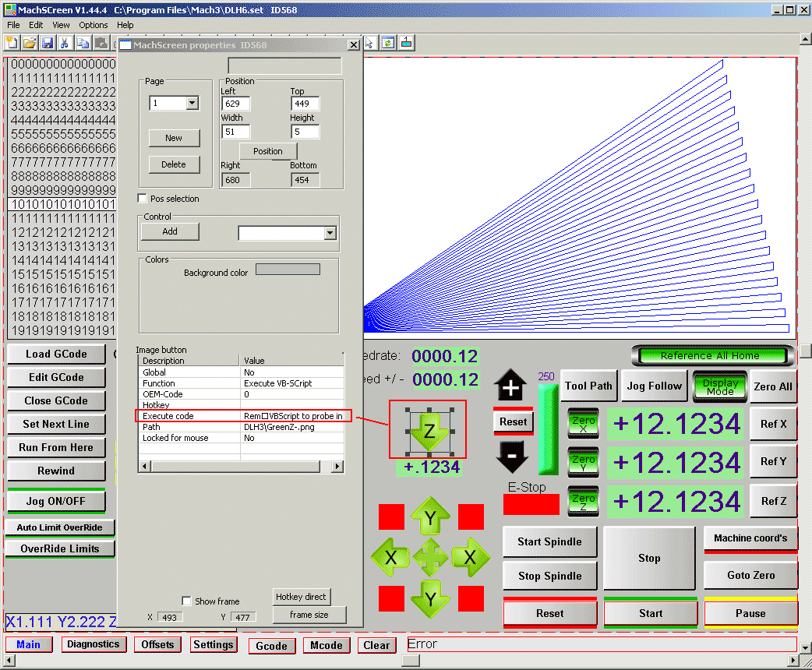This screenshot has height=670, width=812.
Task: Click the Load GCode button
Action: coord(55,354)
